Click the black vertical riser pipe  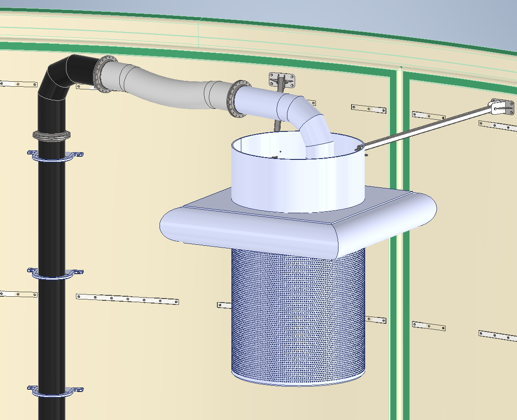(51, 217)
